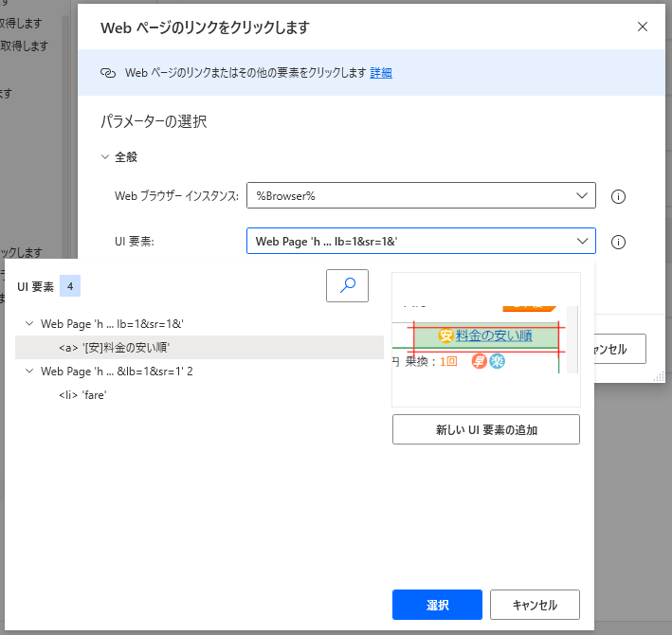Close the Web ページのリンクをクリックします dialog
This screenshot has width=672, height=635.
click(x=643, y=27)
